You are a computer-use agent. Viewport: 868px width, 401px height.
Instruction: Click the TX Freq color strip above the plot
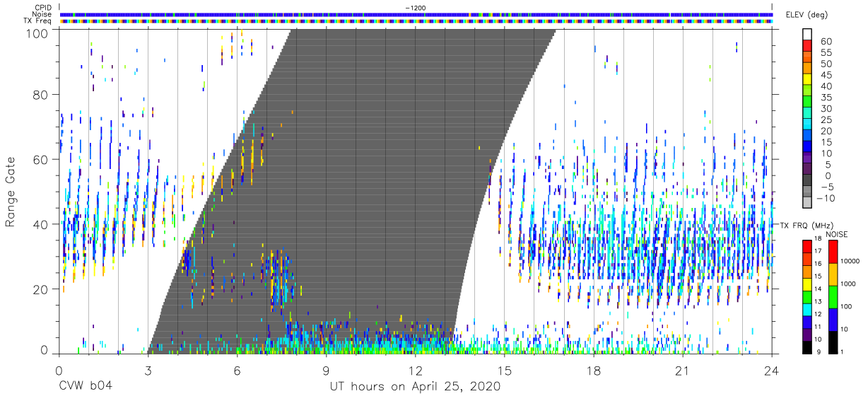[x=416, y=21]
